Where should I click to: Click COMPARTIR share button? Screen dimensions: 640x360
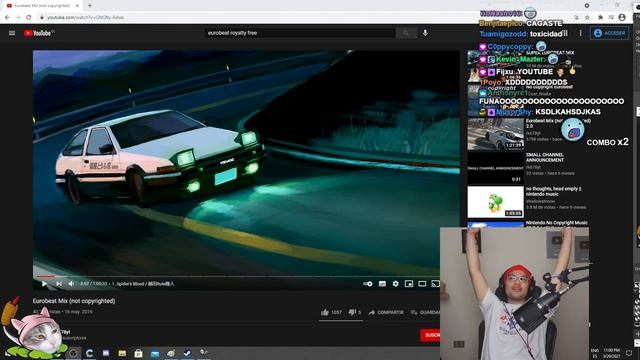pos(386,312)
